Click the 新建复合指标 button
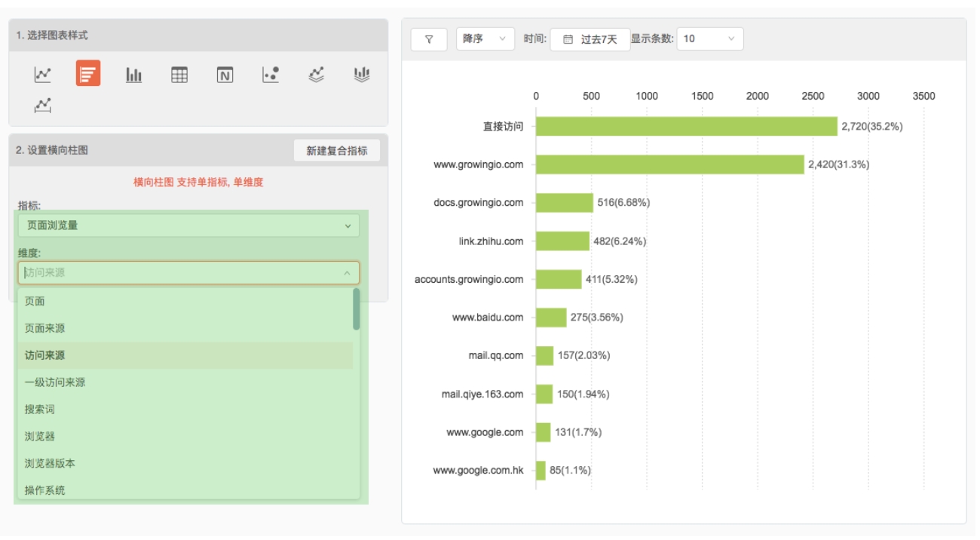980x540 pixels. click(x=336, y=151)
